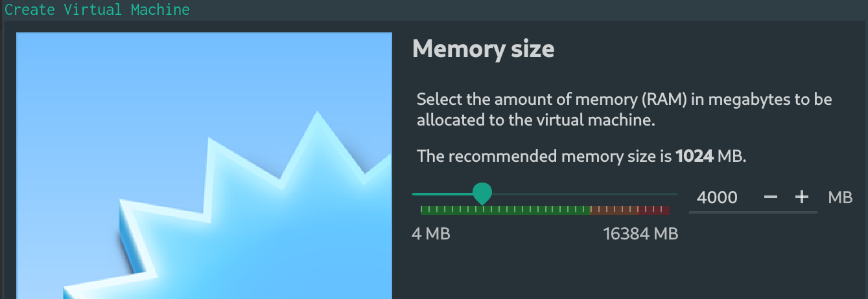Click the 16384 MB maximum label
This screenshot has width=868, height=299.
coord(640,234)
